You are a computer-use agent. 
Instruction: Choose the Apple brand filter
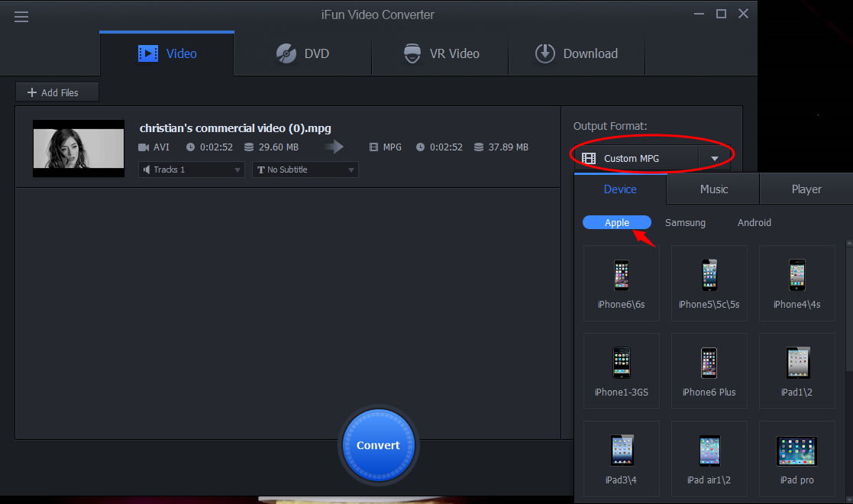point(617,222)
